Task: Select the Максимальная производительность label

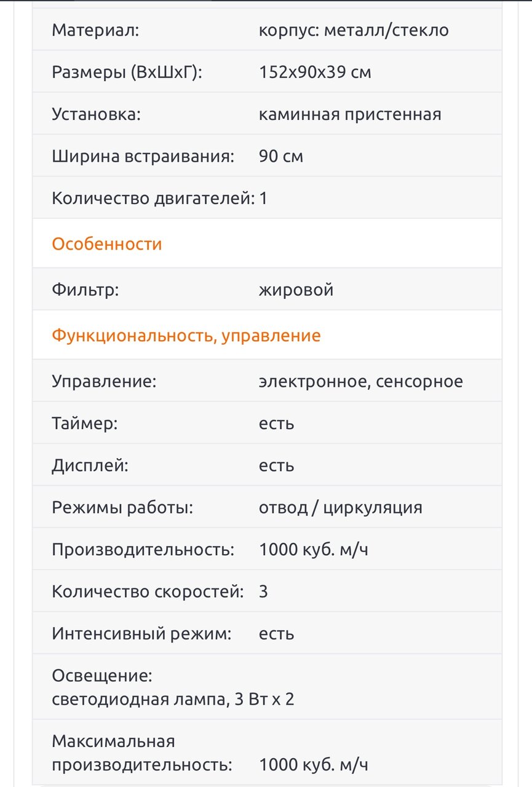Action: coord(142,753)
